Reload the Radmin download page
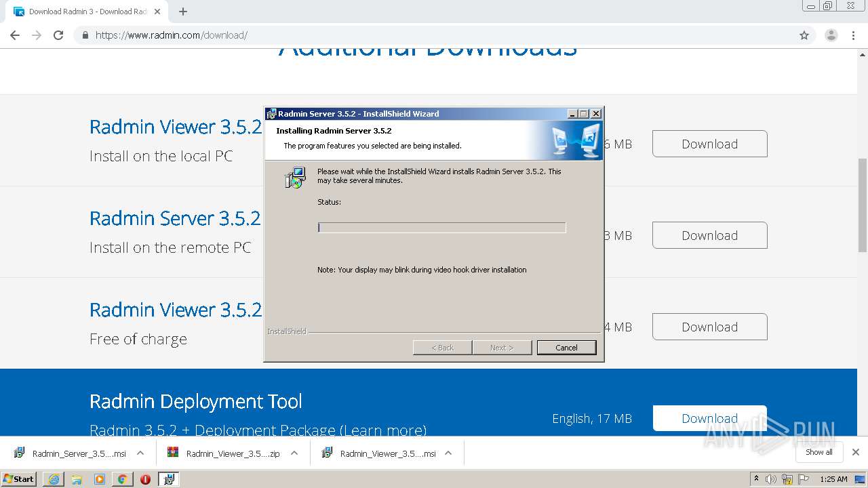The height and width of the screenshot is (488, 868). click(x=58, y=35)
